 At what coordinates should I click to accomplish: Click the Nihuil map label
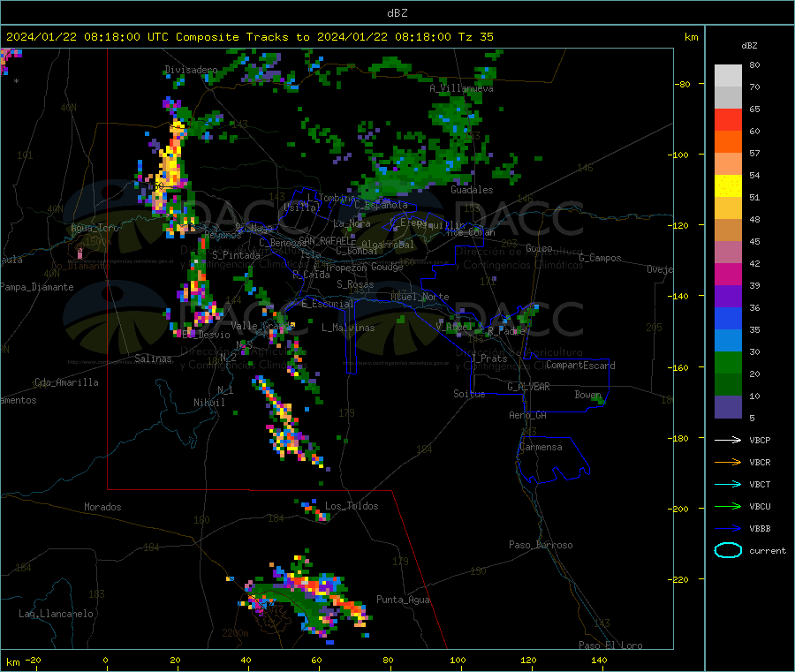209,403
